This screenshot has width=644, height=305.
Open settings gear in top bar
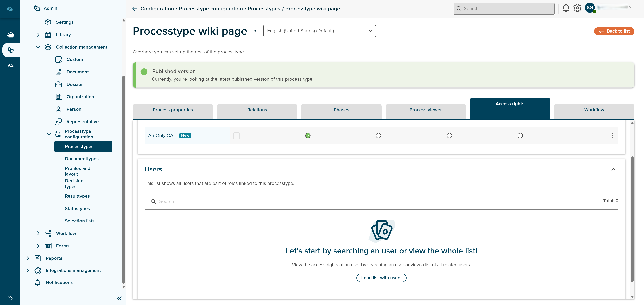(x=577, y=8)
